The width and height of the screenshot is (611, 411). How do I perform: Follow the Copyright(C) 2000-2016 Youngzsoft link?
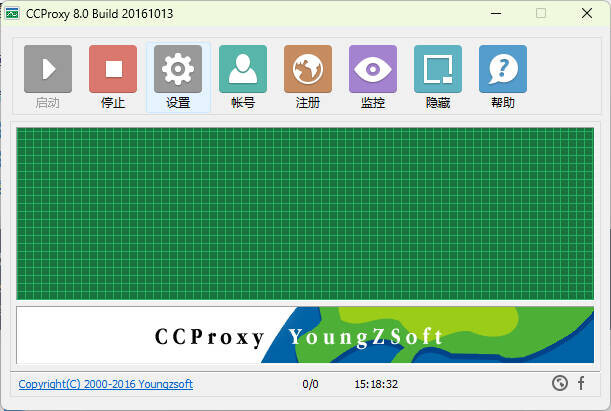tap(105, 384)
